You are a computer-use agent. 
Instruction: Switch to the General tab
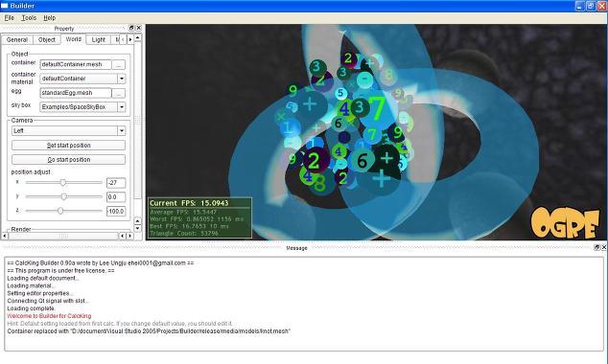click(x=17, y=39)
